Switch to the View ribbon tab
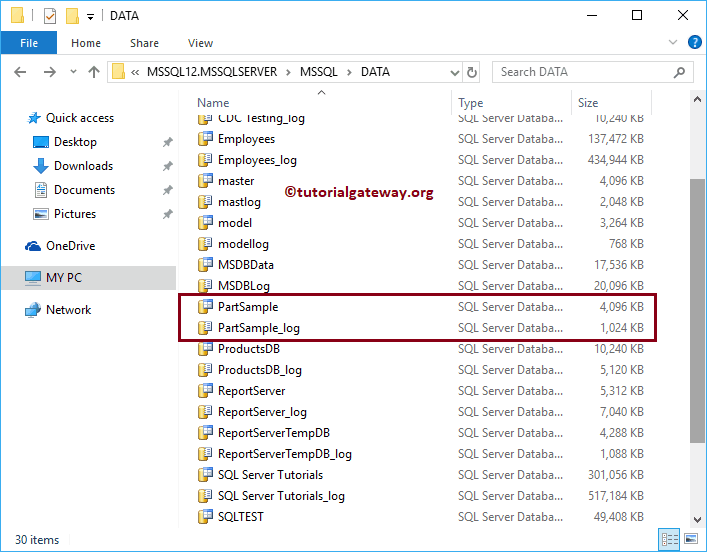 coord(200,43)
